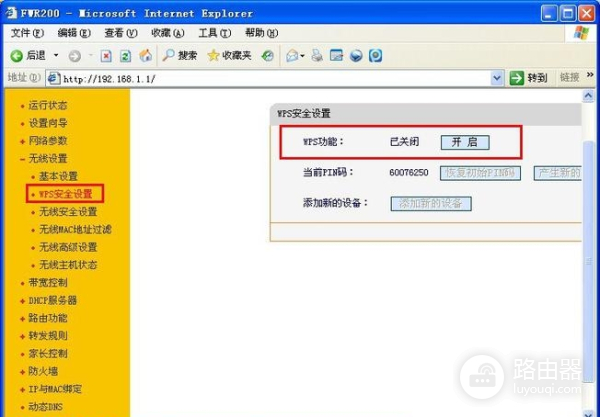
Task: Open the 文件(F) menu
Action: 26,33
